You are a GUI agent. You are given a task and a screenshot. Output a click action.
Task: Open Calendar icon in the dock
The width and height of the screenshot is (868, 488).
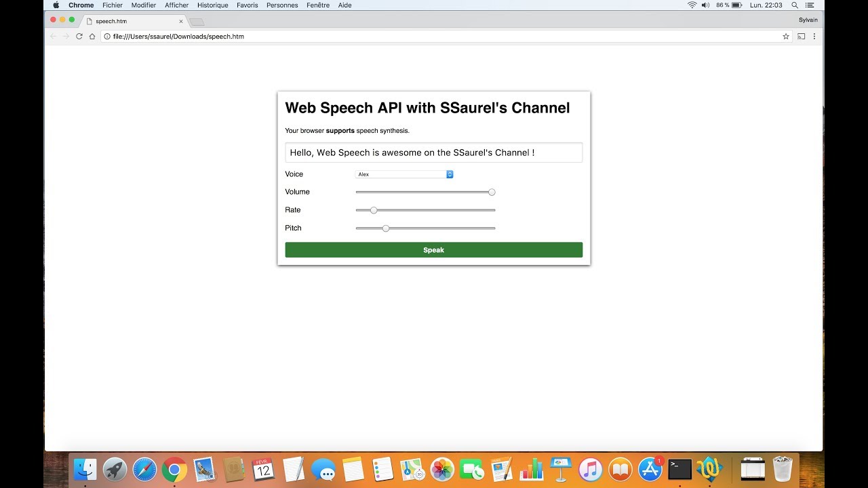click(x=263, y=469)
